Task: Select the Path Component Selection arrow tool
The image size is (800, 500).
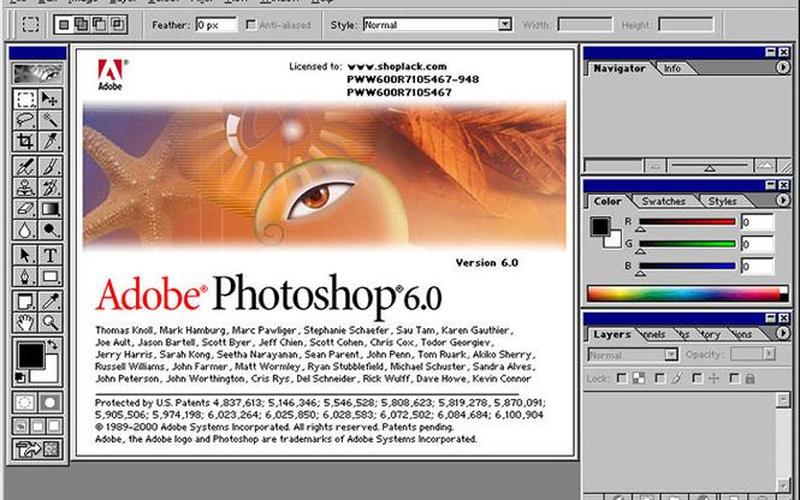Action: click(x=24, y=255)
